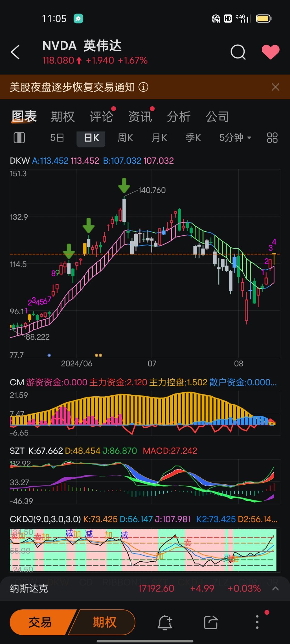Share the stock via share icon

pos(211,622)
